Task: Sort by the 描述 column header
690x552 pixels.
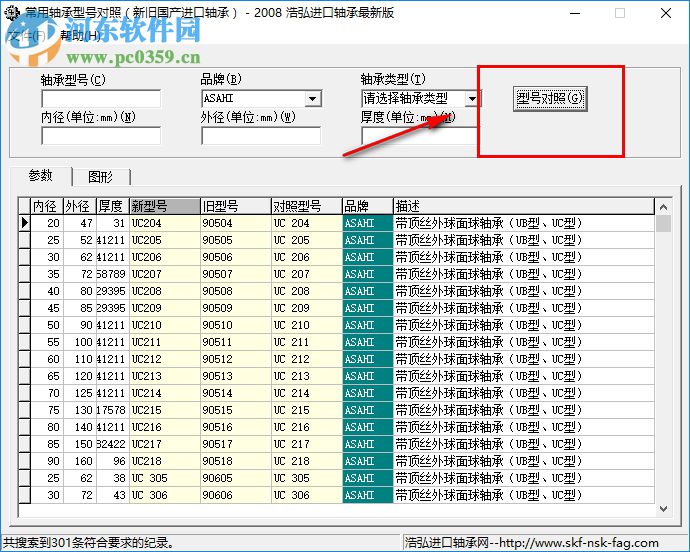Action: 524,206
